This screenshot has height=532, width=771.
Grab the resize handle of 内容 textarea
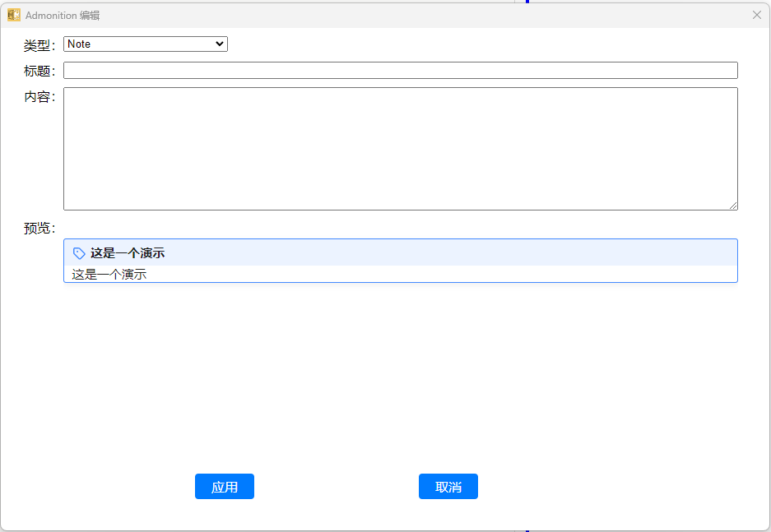pyautogui.click(x=732, y=206)
